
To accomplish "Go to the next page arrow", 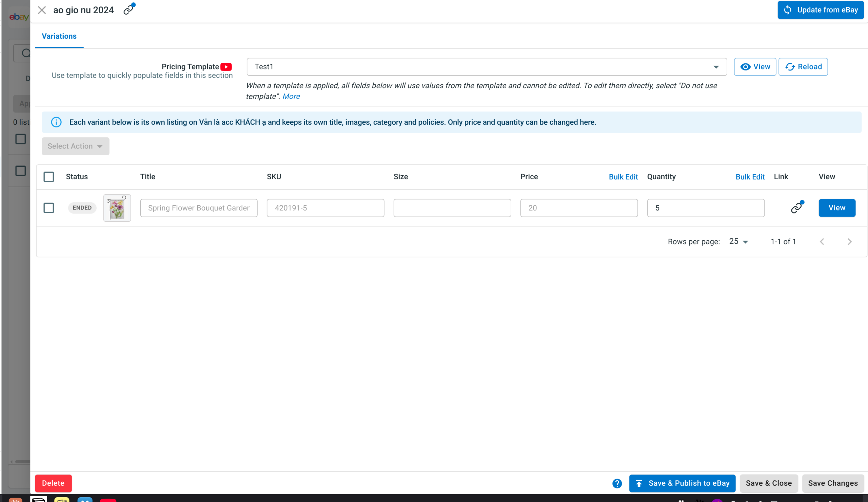I will click(x=849, y=242).
